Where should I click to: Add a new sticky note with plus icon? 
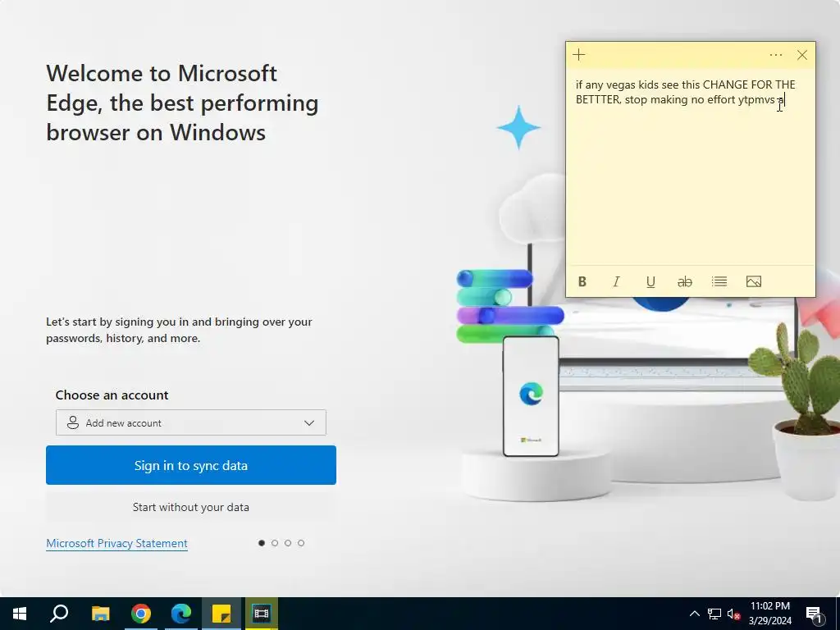click(579, 55)
